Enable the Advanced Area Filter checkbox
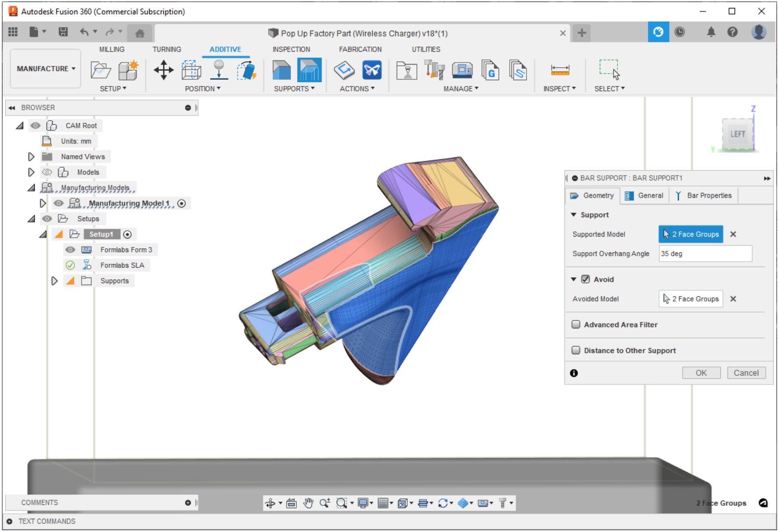779x532 pixels. click(x=576, y=325)
